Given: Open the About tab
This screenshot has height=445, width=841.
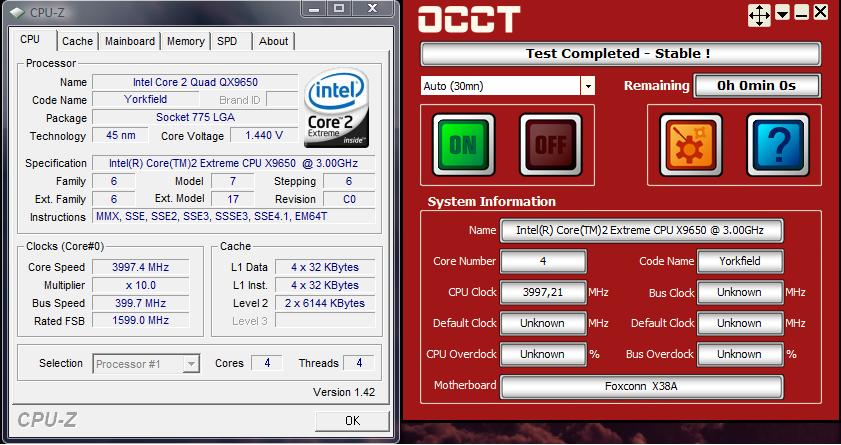Looking at the screenshot, I should (274, 41).
